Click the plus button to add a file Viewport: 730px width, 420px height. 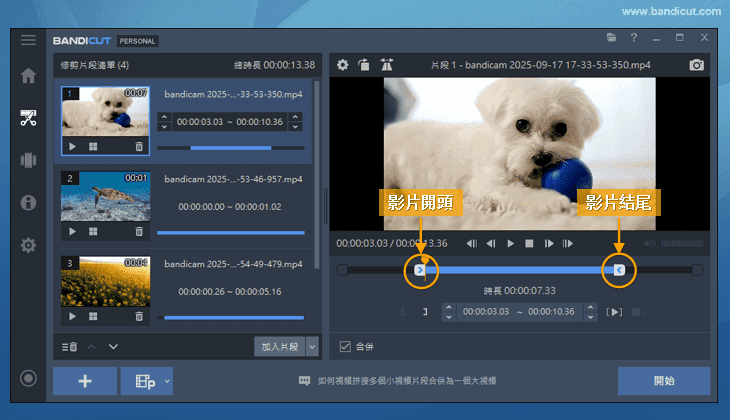click(84, 381)
